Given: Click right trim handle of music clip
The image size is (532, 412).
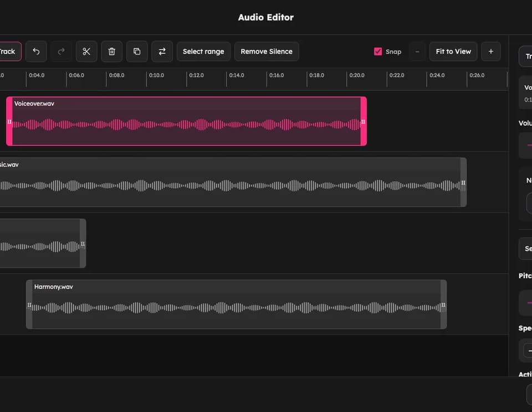Looking at the screenshot, I should pyautogui.click(x=463, y=182).
